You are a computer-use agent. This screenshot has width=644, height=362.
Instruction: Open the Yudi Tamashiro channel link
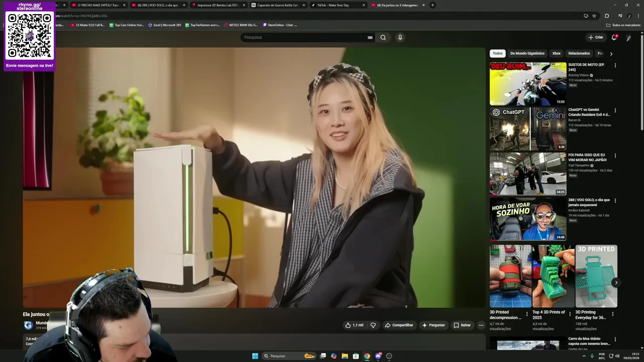coord(579,165)
